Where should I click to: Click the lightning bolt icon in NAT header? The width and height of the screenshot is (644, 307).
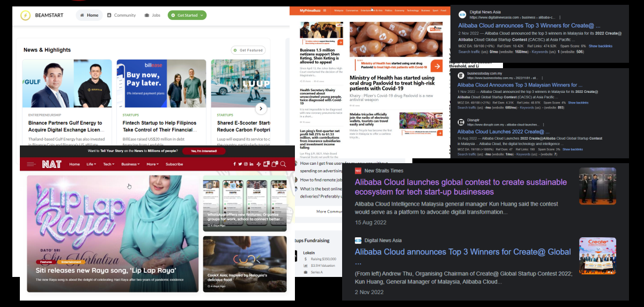(x=258, y=164)
